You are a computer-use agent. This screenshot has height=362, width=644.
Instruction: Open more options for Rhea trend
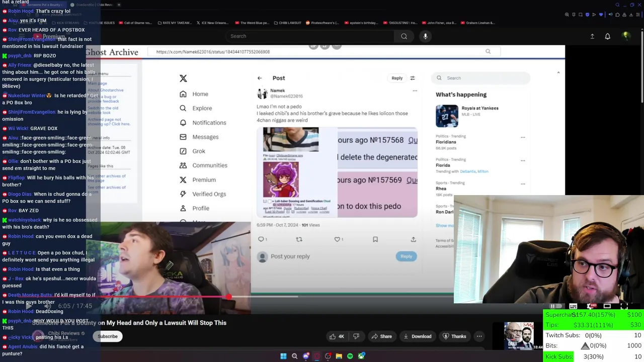click(x=523, y=184)
